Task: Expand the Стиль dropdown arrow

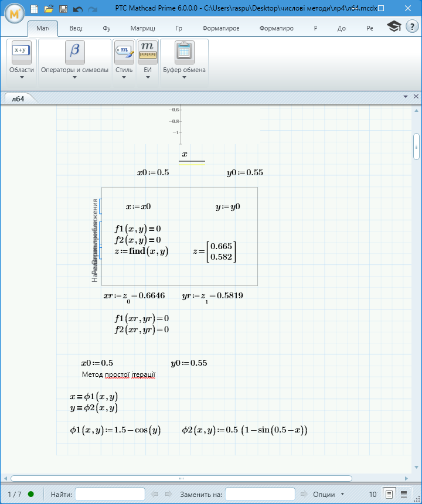Action: click(124, 77)
